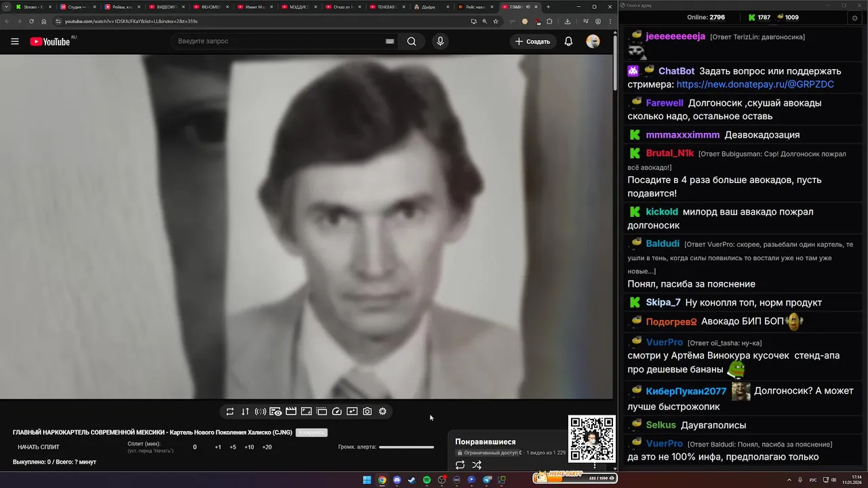The height and width of the screenshot is (488, 868).
Task: Switch to the ФЕНОМЕН browser tab
Action: 211,7
